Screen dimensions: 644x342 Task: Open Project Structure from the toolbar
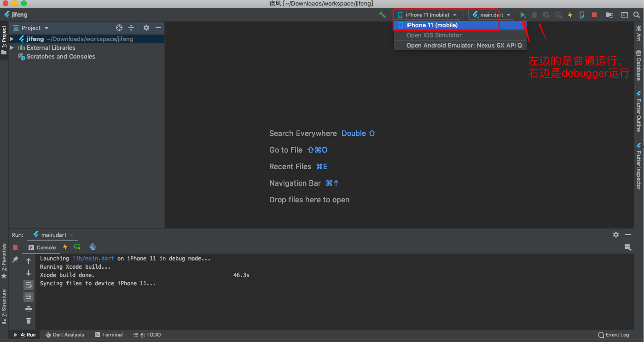pyautogui.click(x=609, y=15)
